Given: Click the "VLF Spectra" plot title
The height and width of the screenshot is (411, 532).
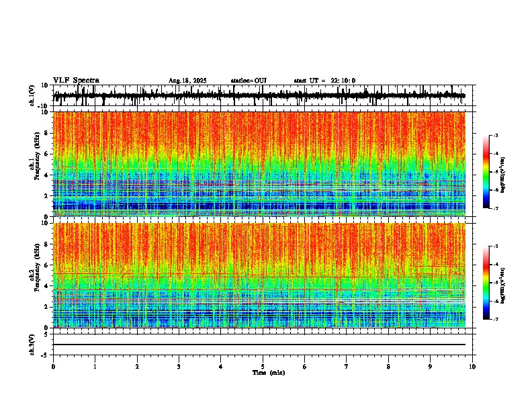Looking at the screenshot, I should pos(76,81).
